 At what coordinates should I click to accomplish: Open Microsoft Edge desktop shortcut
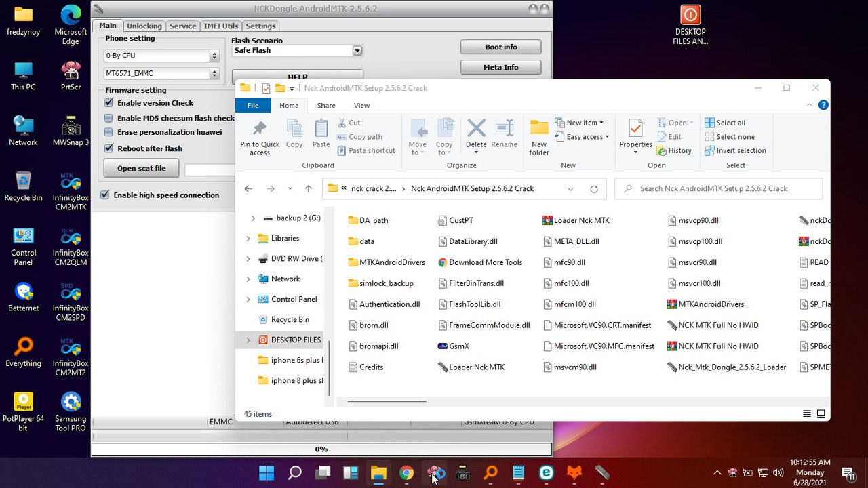[71, 26]
